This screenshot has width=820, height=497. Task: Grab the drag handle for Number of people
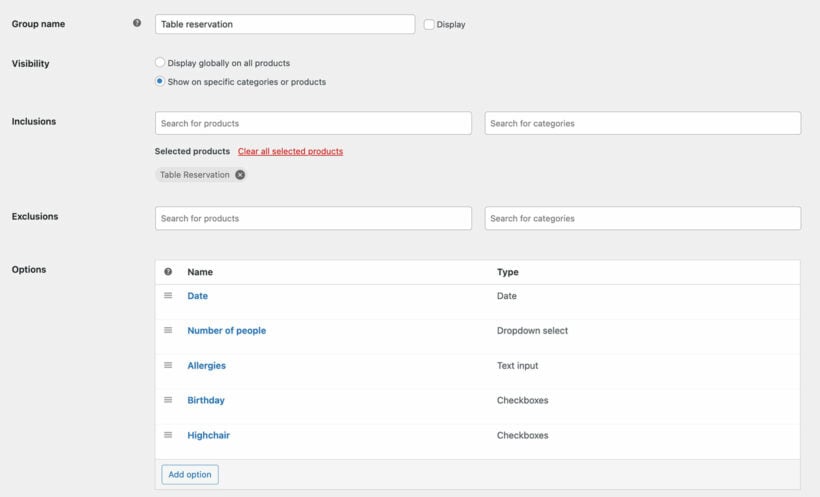(168, 330)
